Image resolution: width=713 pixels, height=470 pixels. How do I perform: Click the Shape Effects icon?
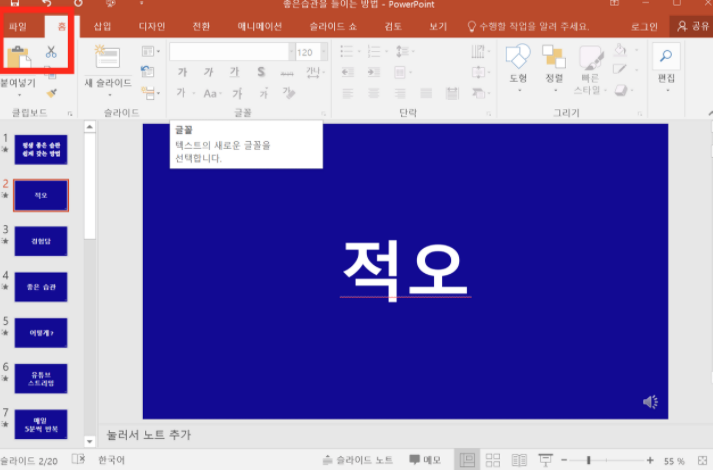(621, 90)
